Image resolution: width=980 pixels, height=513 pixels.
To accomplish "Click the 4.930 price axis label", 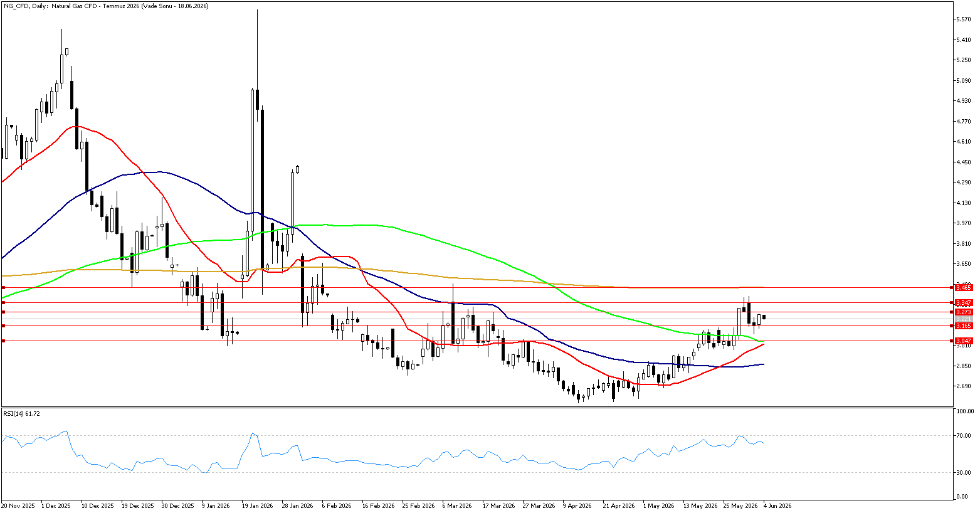I will pos(964,101).
